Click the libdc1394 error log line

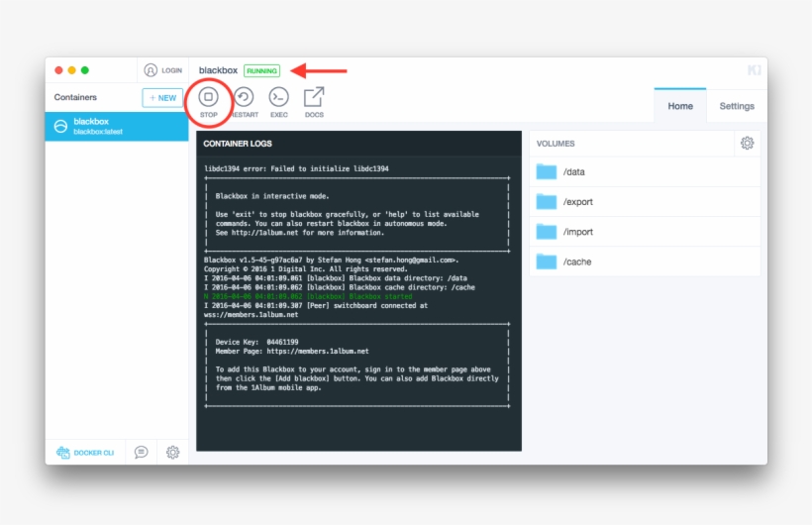(296, 168)
